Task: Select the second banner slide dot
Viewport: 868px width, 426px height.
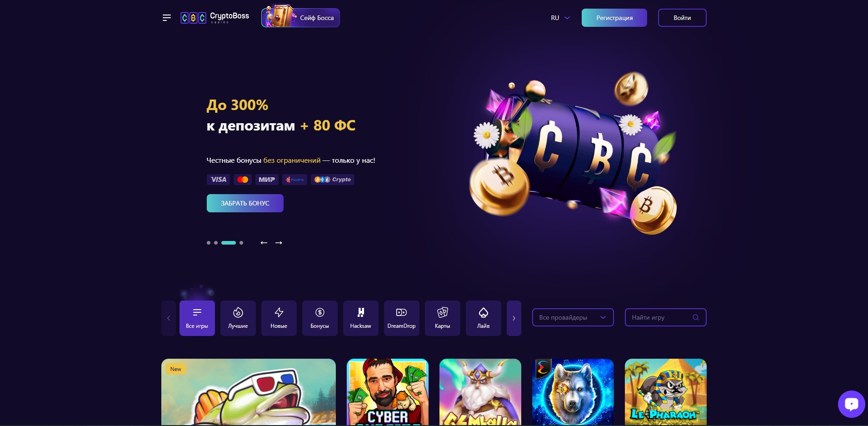Action: (x=216, y=243)
